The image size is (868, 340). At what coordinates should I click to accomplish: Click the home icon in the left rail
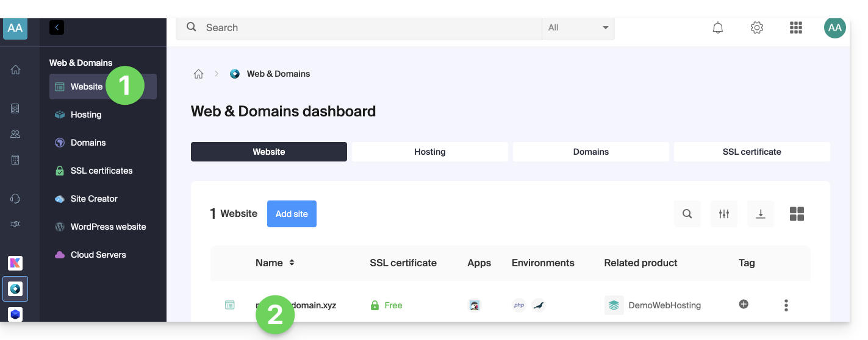click(15, 70)
